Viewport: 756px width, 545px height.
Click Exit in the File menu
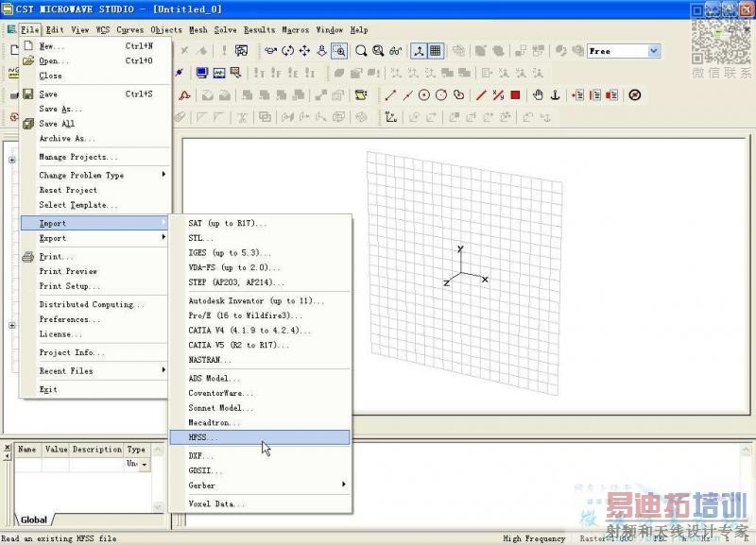95,389
